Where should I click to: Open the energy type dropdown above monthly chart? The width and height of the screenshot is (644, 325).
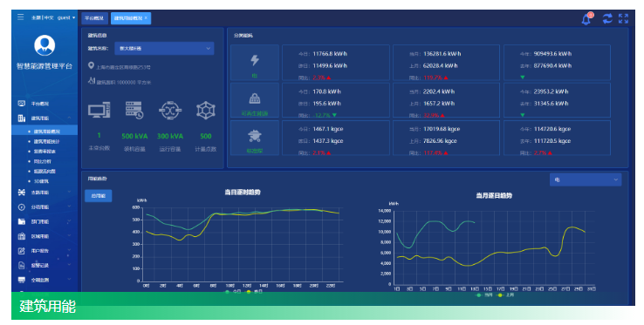pyautogui.click(x=586, y=179)
